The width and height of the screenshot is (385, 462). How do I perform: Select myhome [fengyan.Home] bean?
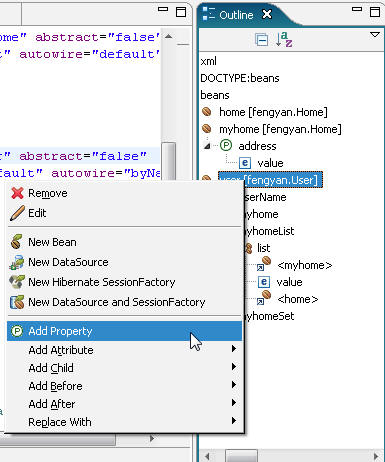pyautogui.click(x=280, y=129)
